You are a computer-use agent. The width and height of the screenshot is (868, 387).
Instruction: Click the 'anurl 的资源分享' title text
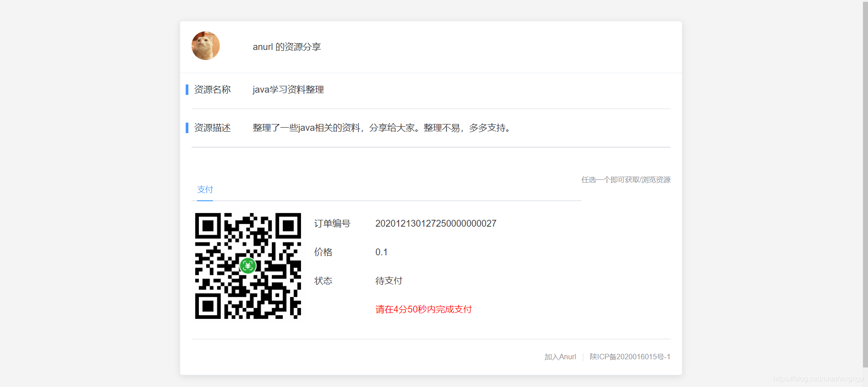point(287,47)
